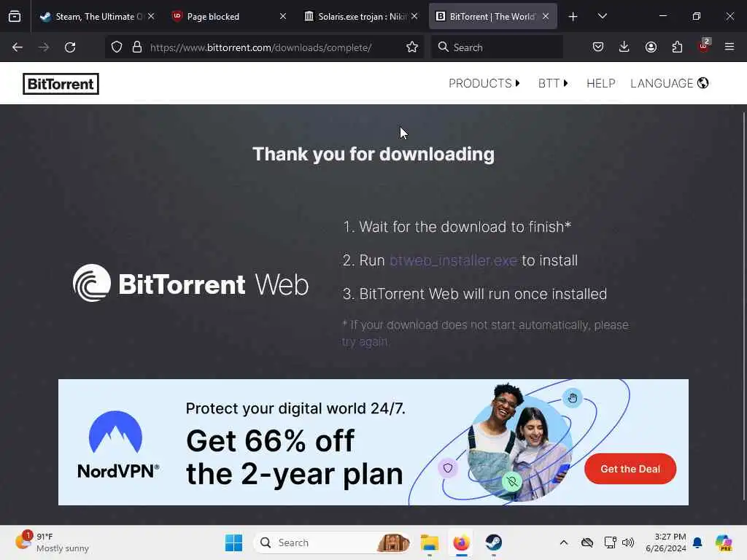Open the Firefox account icon
Image resolution: width=747 pixels, height=560 pixels.
(x=651, y=47)
